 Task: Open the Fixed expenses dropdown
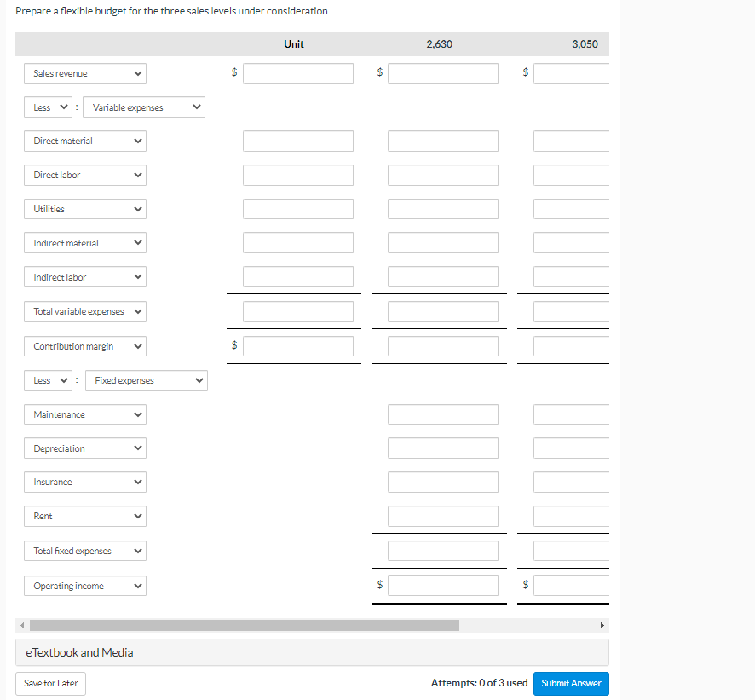tap(147, 380)
